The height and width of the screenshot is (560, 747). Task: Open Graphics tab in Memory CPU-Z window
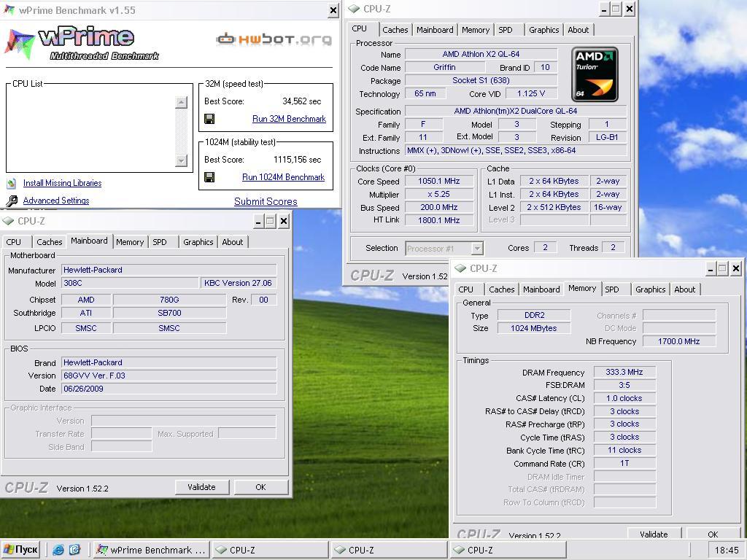pyautogui.click(x=650, y=289)
